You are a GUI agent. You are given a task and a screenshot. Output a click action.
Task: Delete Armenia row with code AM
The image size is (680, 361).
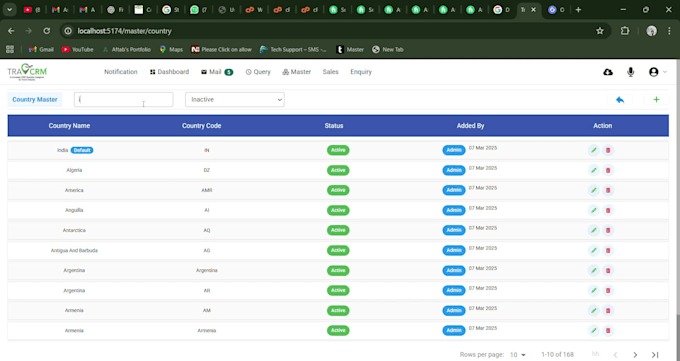(x=608, y=310)
